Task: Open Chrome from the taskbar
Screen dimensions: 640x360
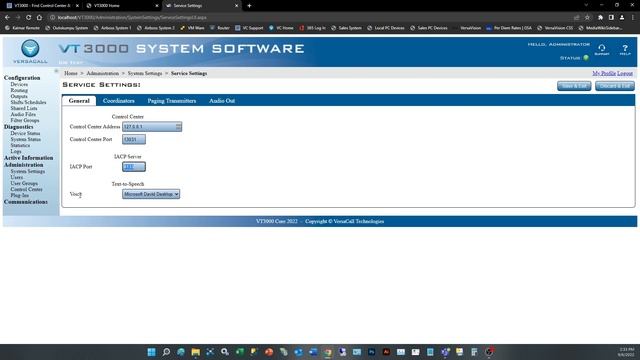Action: click(x=328, y=352)
